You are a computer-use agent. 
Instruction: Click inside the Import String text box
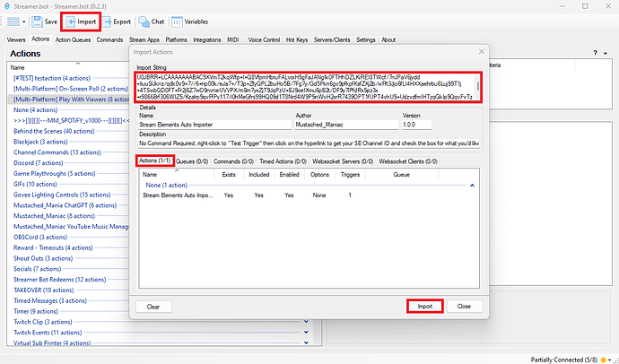point(305,88)
